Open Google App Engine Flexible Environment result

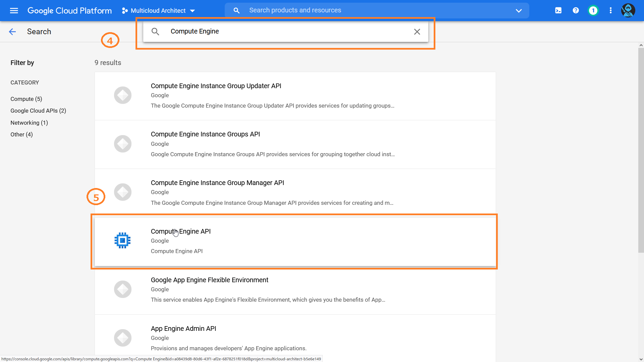click(x=209, y=280)
